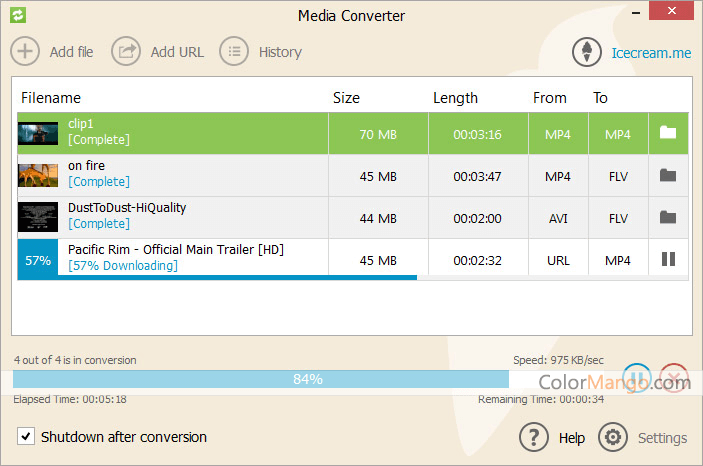Click the Add file plus icon

point(25,52)
